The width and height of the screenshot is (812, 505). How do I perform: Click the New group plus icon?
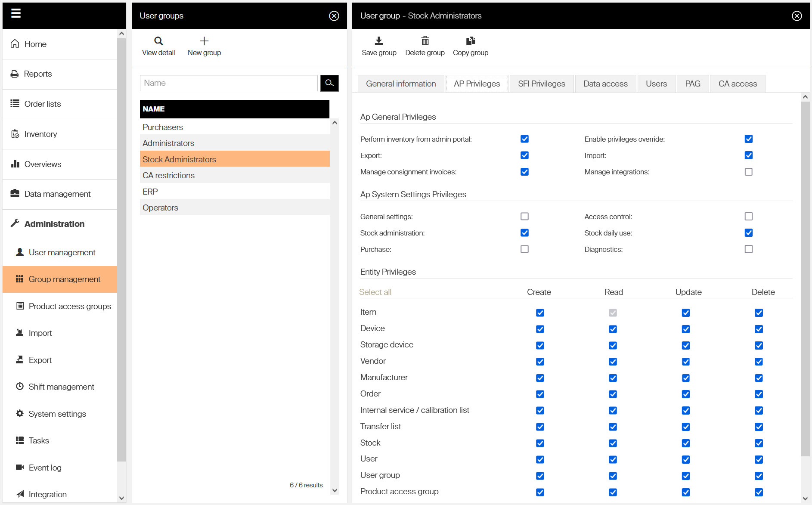204,41
